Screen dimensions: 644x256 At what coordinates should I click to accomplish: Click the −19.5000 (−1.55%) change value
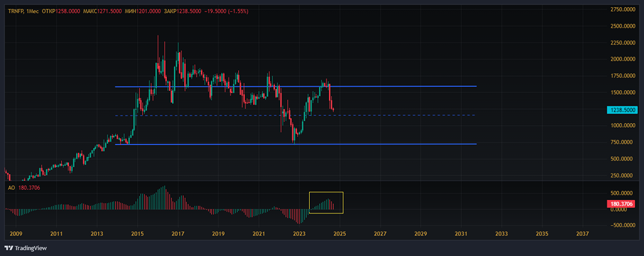pyautogui.click(x=226, y=12)
